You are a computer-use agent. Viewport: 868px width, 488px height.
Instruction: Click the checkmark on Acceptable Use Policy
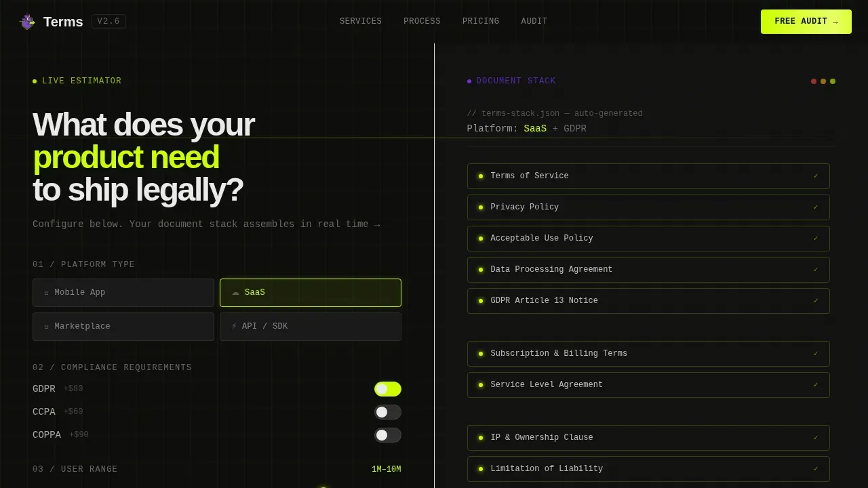tap(816, 239)
